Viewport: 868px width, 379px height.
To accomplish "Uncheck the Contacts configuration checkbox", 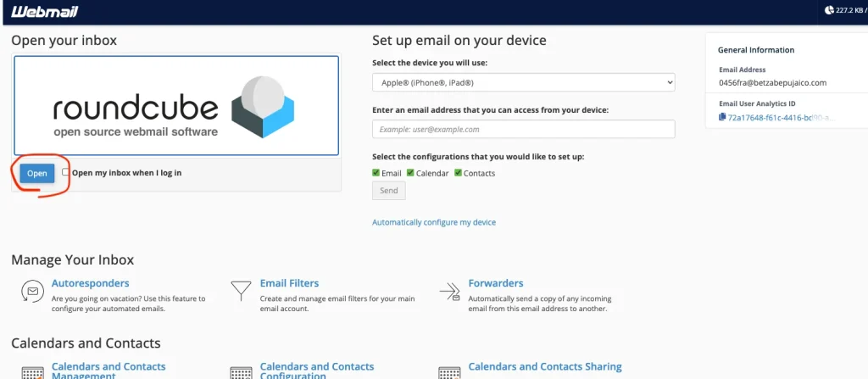I will 458,173.
